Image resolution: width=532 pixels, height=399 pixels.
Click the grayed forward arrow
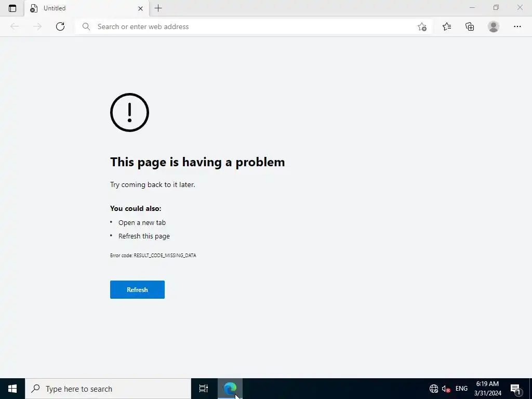(x=37, y=26)
